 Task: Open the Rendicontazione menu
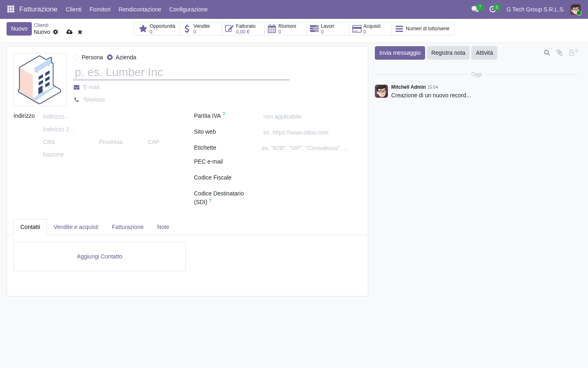pos(140,9)
